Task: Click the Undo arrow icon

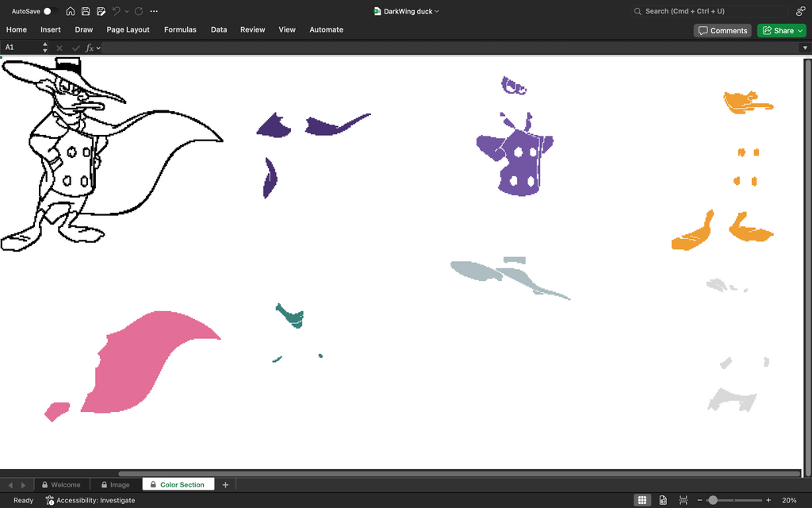Action: [117, 11]
